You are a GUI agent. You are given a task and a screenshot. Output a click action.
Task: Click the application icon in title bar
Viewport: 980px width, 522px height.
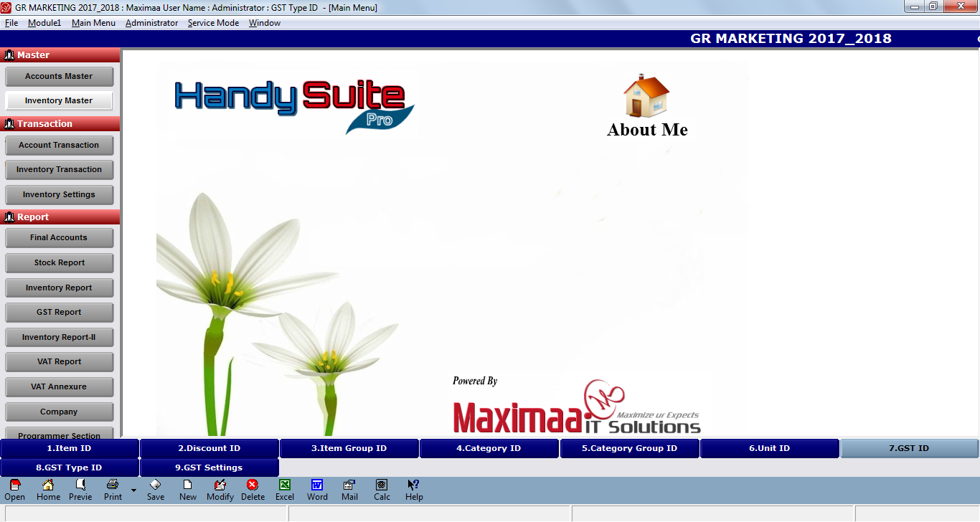[x=7, y=7]
